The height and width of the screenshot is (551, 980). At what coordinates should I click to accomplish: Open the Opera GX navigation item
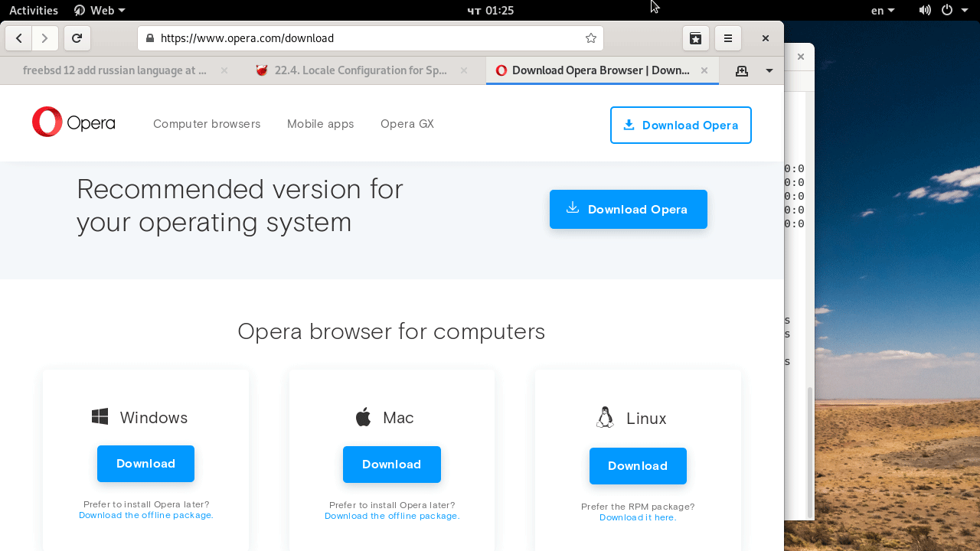point(407,124)
